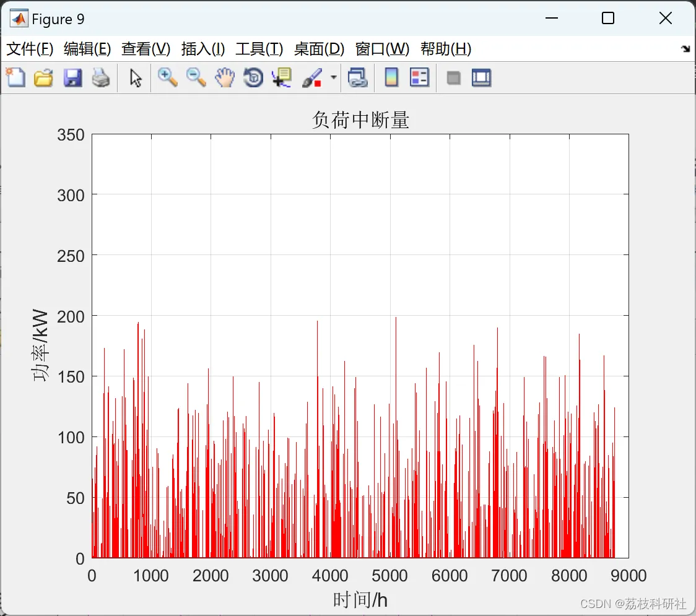Image resolution: width=696 pixels, height=616 pixels.
Task: Choose the Data Cursor tool
Action: pos(282,77)
